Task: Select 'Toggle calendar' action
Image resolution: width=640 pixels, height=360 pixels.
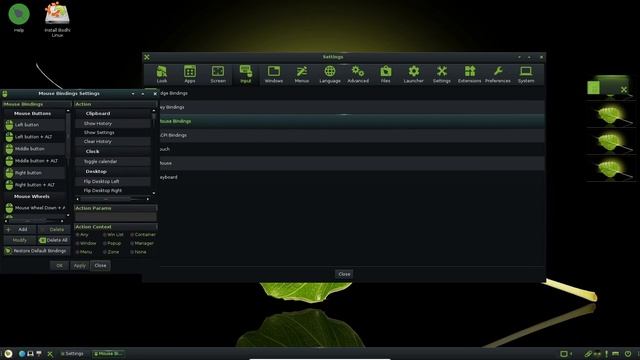Action: pos(113,161)
